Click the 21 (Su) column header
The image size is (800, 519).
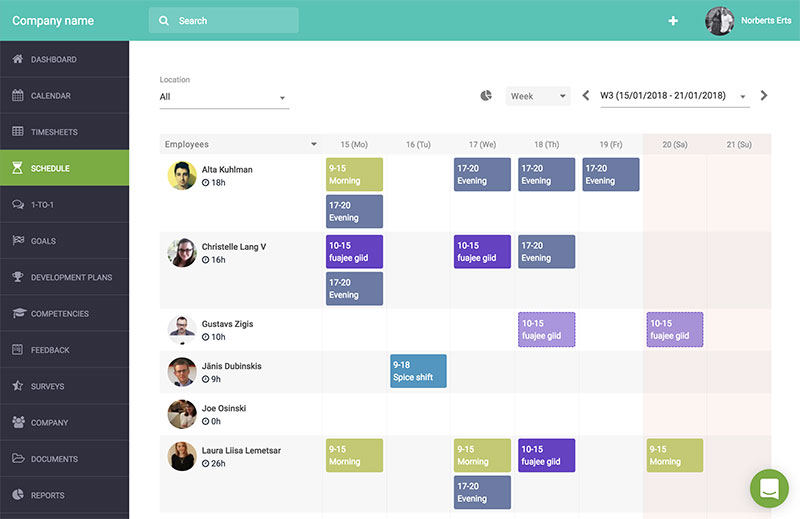tap(739, 144)
